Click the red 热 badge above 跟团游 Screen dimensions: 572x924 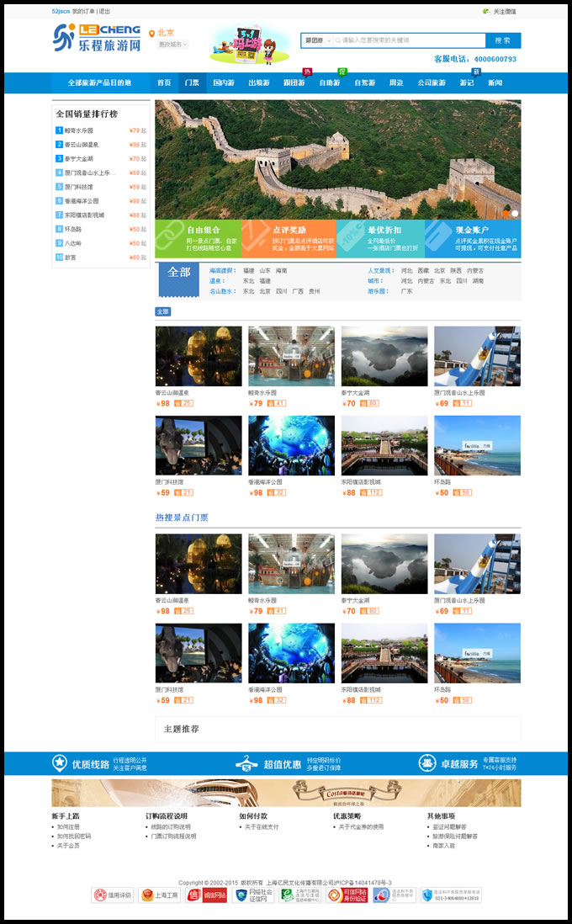point(307,72)
